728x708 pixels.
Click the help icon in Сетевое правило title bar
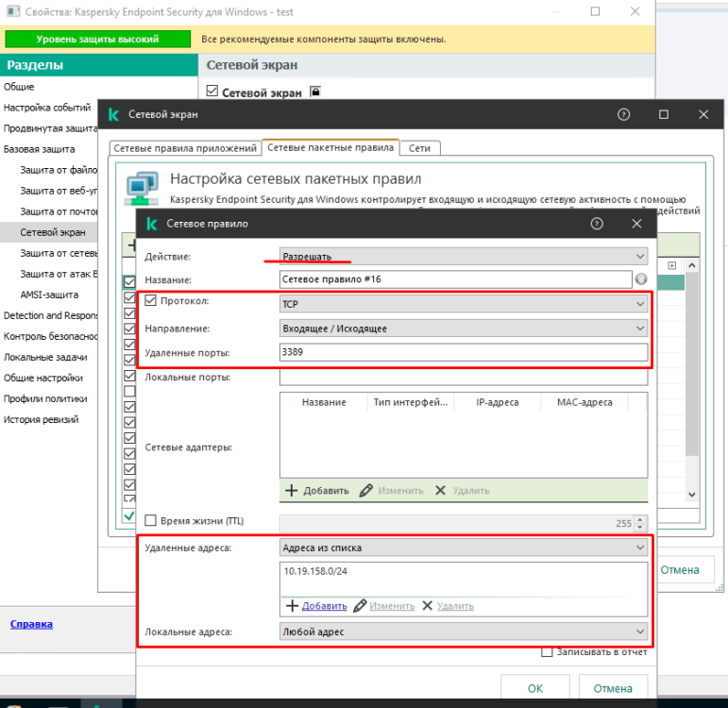(597, 224)
